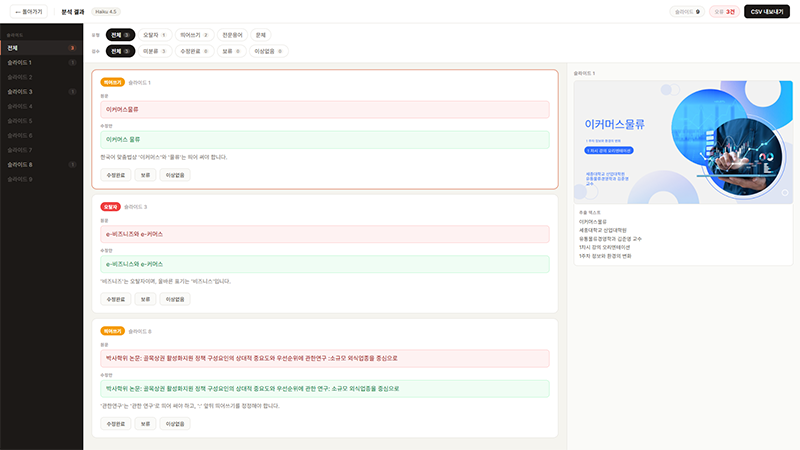Click original text e-비즈니즈와 e-커머스
This screenshot has height=450, width=800.
pos(325,234)
